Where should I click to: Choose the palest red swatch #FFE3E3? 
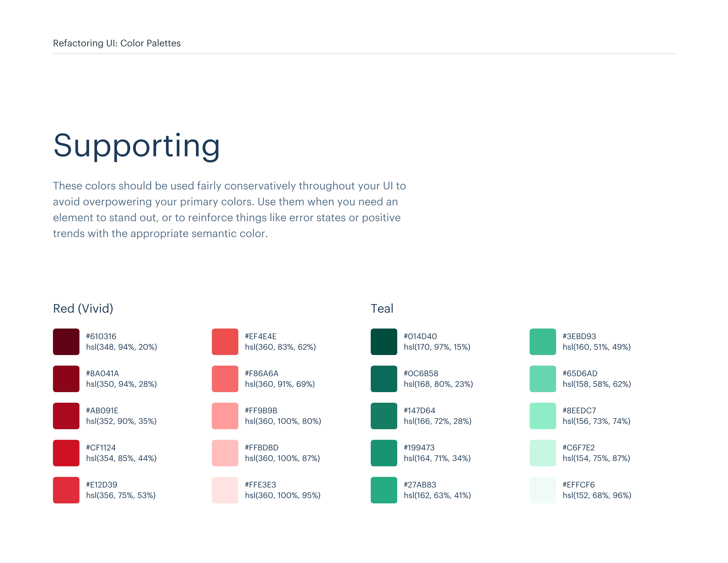click(x=225, y=490)
